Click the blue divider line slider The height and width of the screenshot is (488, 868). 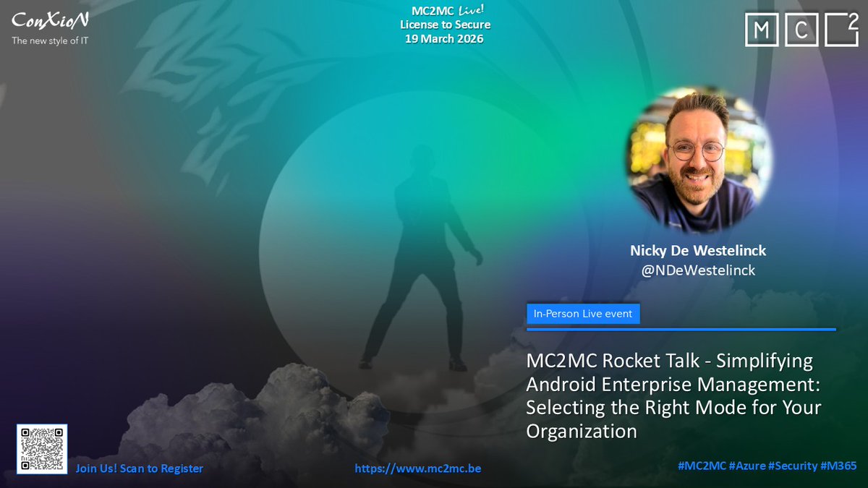point(681,329)
